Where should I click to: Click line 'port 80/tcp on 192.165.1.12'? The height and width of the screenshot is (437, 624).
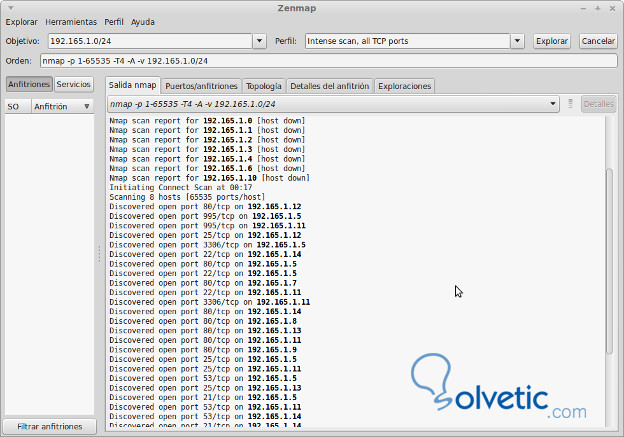coord(205,207)
